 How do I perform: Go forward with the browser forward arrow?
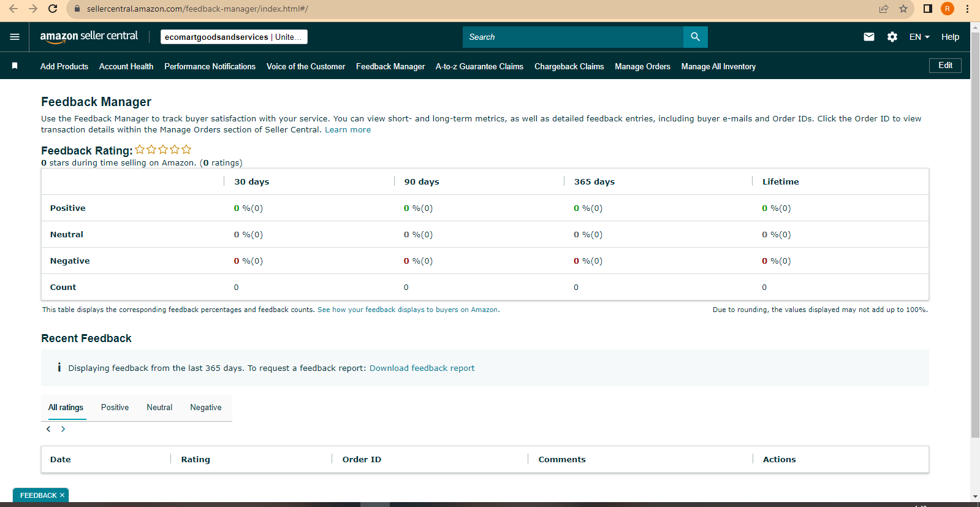[x=33, y=9]
